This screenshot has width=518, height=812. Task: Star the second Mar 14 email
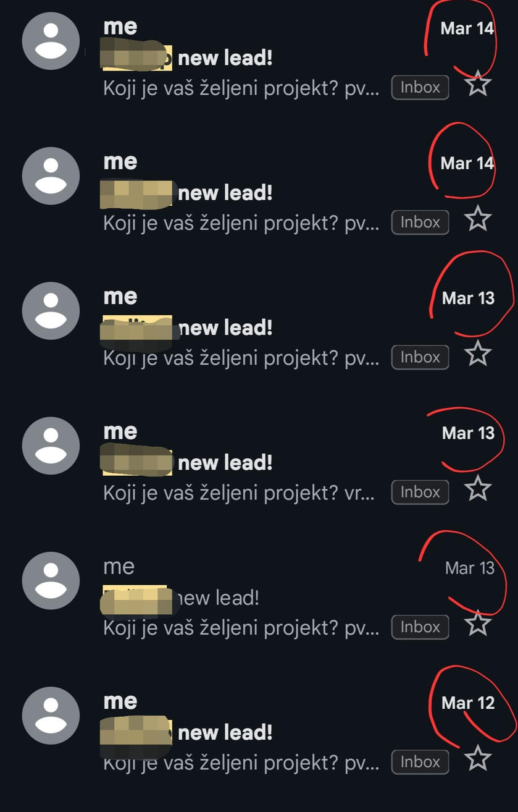tap(478, 219)
